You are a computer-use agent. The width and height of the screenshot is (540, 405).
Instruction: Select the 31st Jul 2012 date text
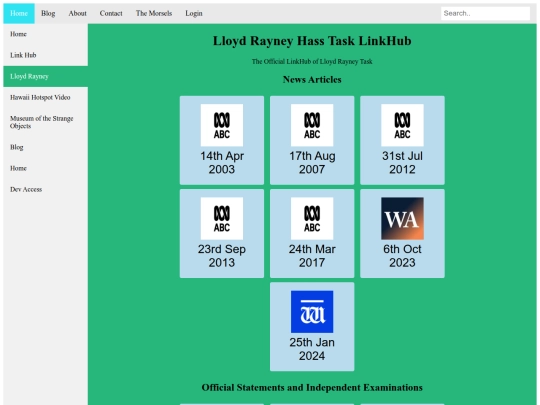[402, 163]
